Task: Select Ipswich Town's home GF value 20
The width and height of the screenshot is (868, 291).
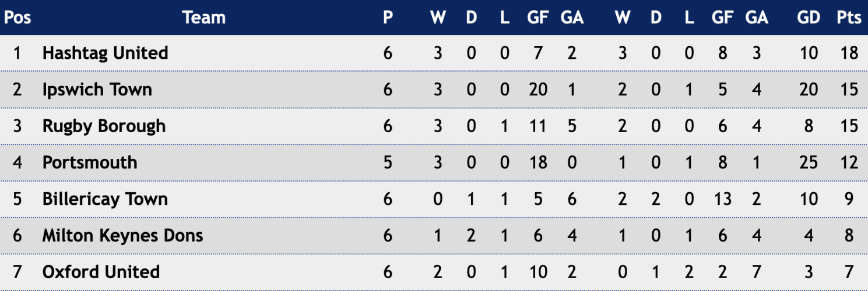Action: pos(537,90)
